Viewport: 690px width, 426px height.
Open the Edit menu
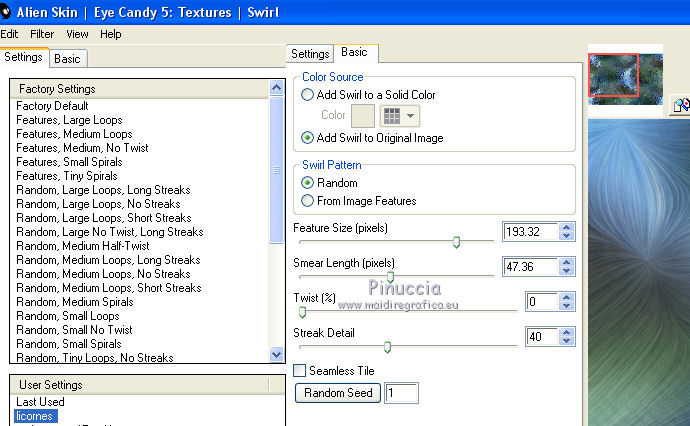9,34
